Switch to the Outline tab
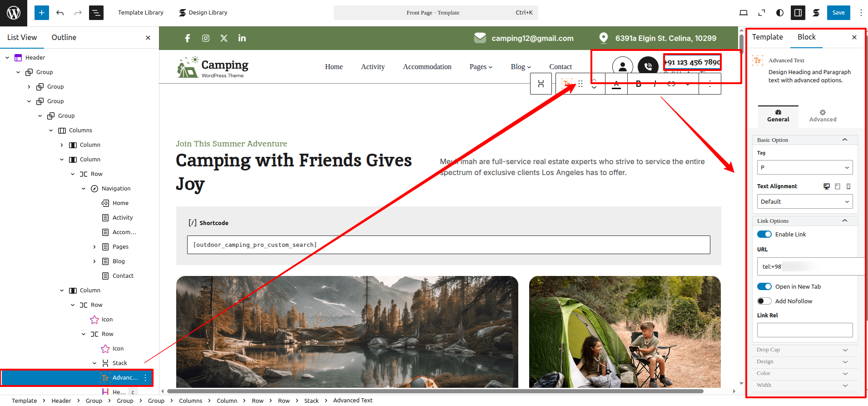868x406 pixels. 64,37
